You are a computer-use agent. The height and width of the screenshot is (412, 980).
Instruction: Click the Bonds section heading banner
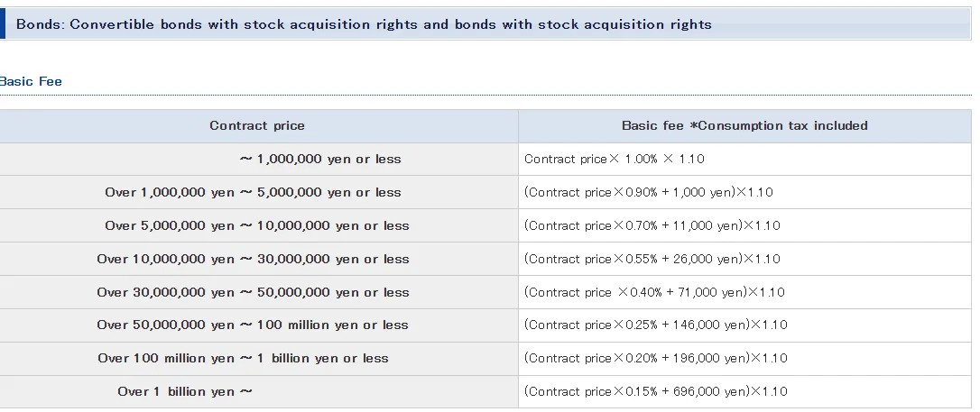(485, 24)
